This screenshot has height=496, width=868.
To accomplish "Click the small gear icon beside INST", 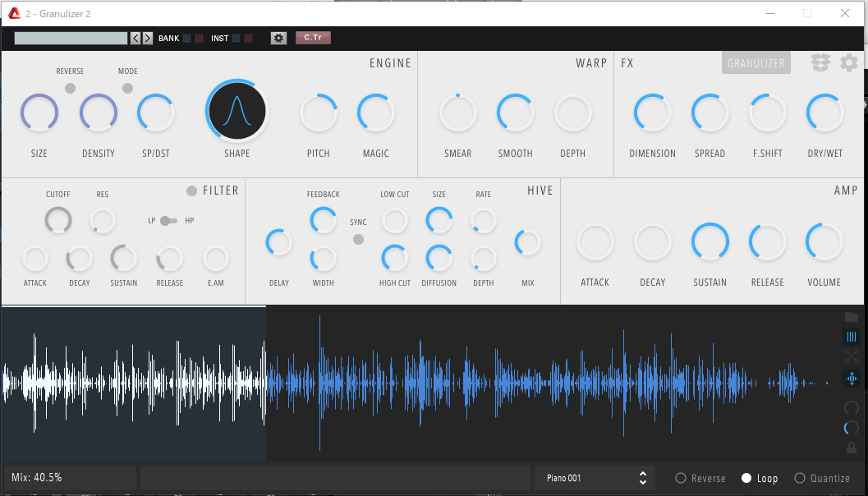I will [x=278, y=38].
